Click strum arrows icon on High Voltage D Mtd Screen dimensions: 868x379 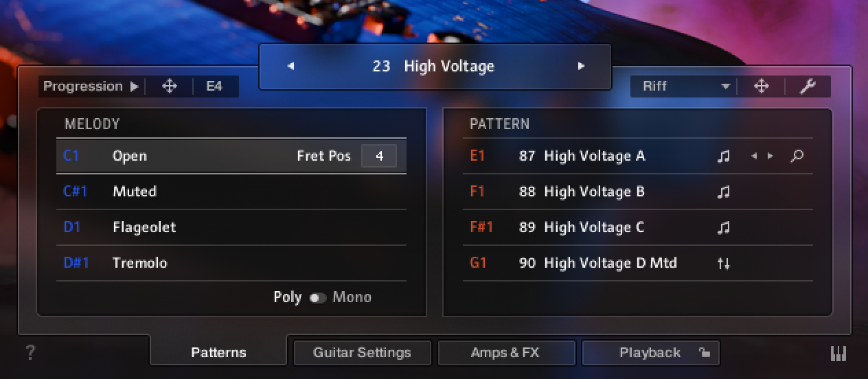[x=723, y=264]
